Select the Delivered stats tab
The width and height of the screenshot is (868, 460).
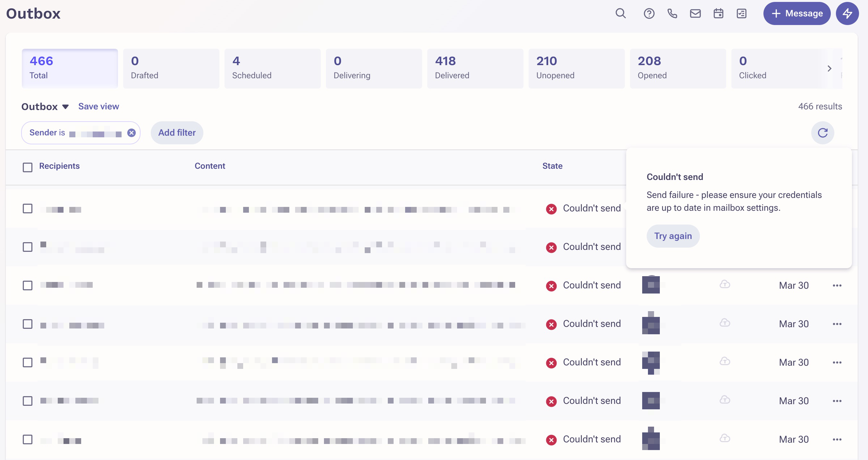click(475, 68)
